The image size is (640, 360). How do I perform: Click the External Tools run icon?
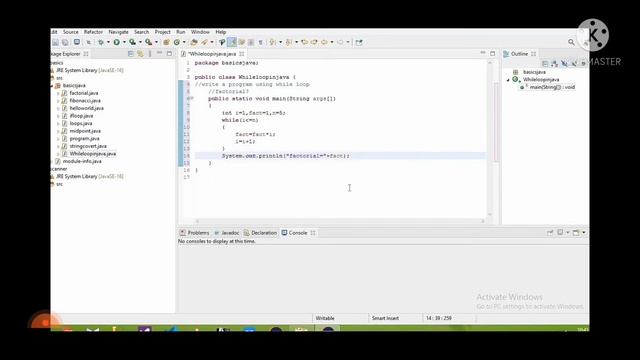149,42
